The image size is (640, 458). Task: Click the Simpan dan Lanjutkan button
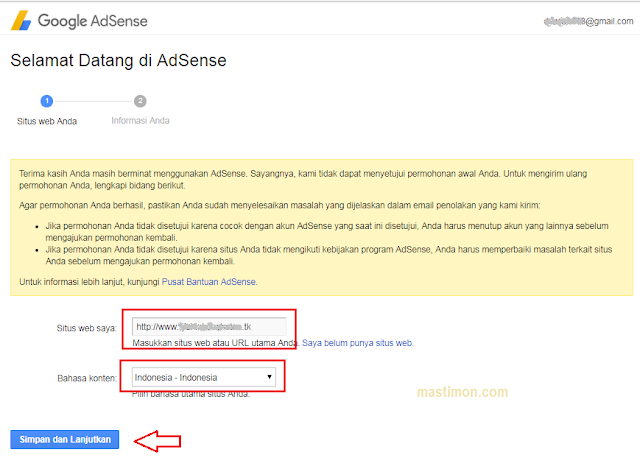click(x=64, y=440)
